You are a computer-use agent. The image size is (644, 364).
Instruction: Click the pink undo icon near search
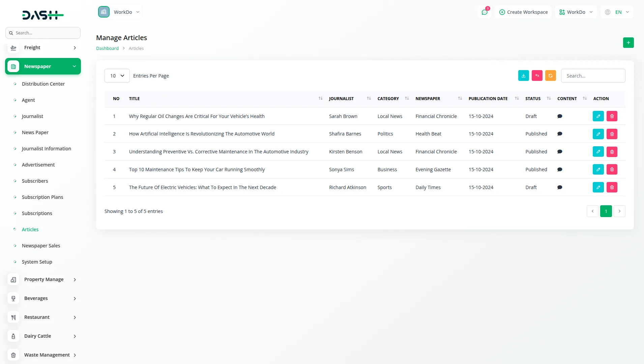pyautogui.click(x=537, y=75)
